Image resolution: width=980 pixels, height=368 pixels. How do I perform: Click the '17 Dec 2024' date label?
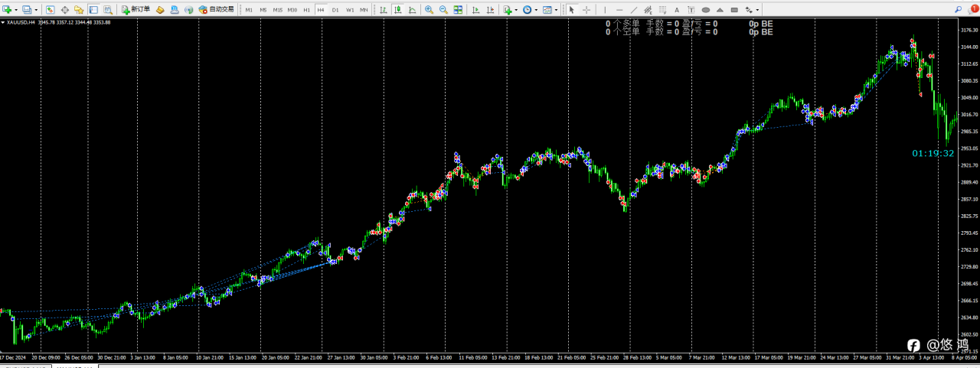(13, 357)
